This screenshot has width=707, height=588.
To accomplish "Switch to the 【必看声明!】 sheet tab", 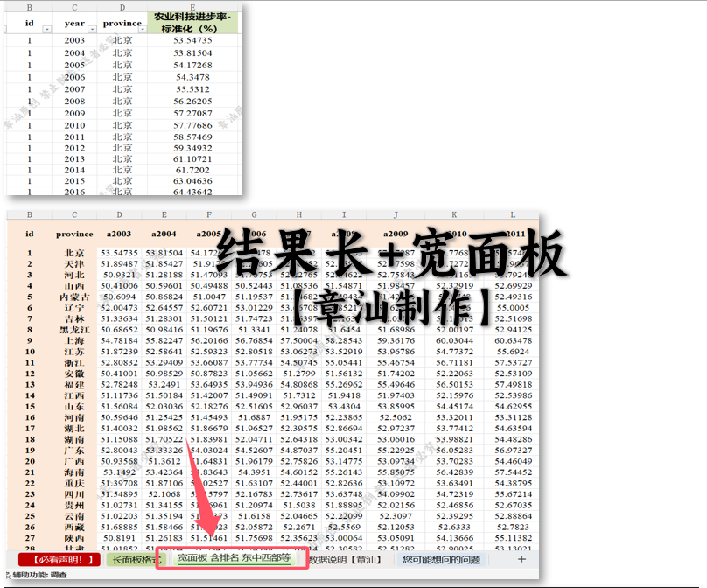I will click(59, 560).
